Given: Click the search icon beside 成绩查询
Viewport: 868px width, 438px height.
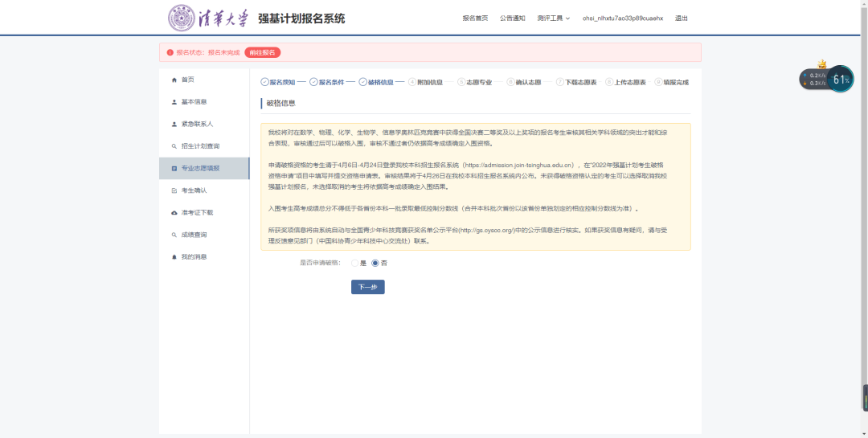Looking at the screenshot, I should click(x=174, y=235).
